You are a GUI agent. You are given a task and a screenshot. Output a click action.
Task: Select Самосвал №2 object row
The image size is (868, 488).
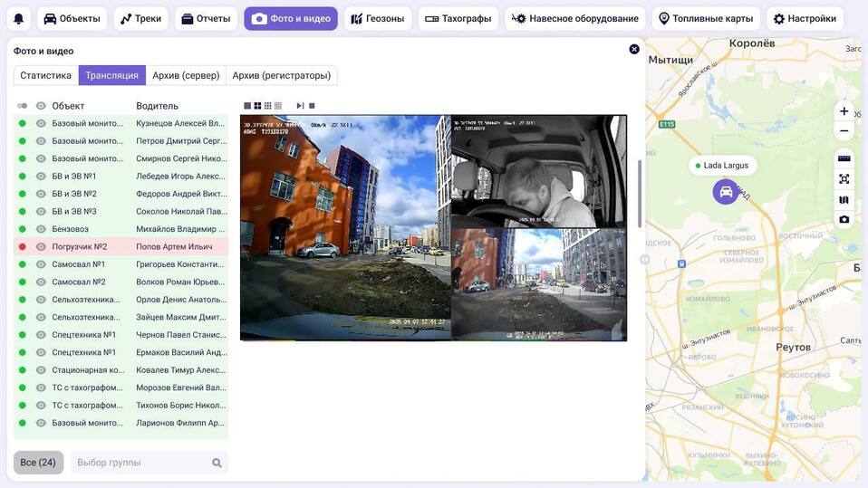pos(121,282)
